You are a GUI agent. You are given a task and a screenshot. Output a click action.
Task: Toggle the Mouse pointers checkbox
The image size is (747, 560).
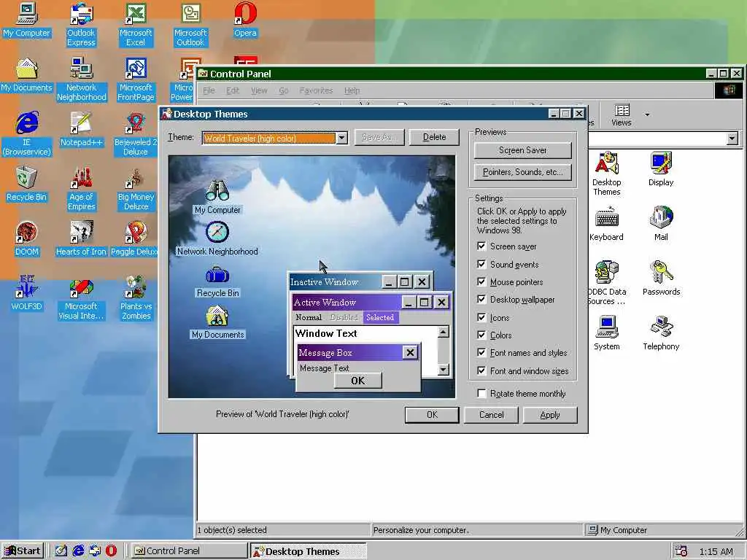(x=481, y=282)
